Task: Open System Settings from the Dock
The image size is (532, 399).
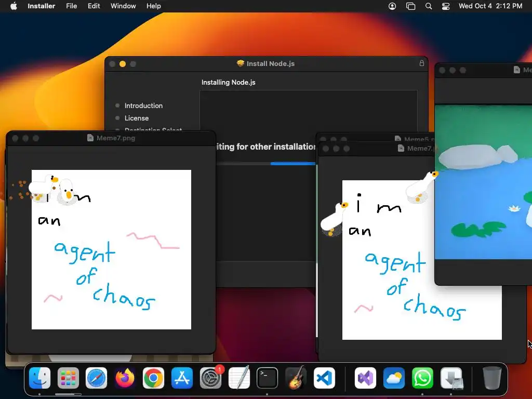Action: click(x=210, y=378)
